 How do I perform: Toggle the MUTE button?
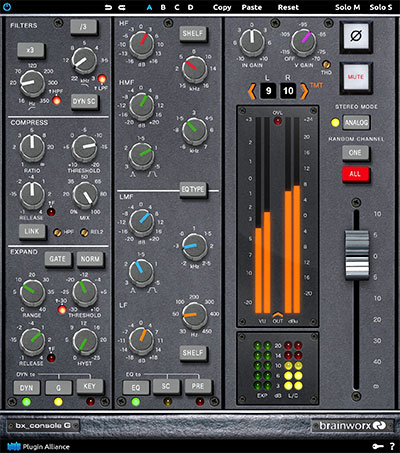click(356, 78)
